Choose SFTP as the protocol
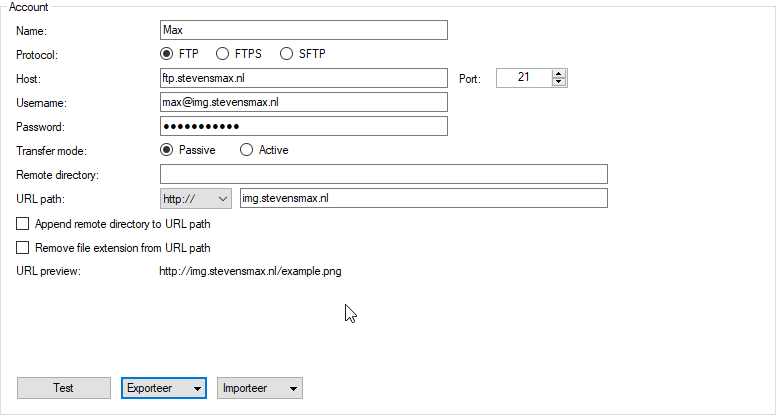Image resolution: width=776 pixels, height=416 pixels. tap(287, 54)
